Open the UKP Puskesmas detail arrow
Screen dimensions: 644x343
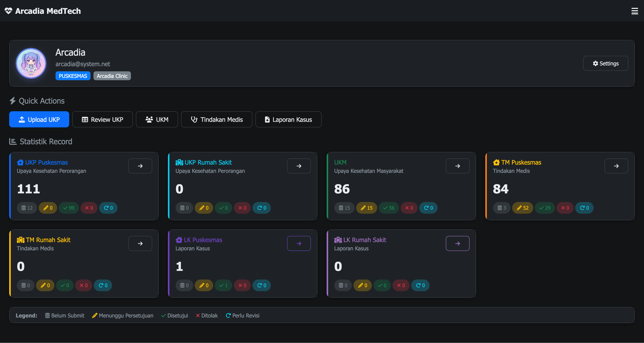coord(140,166)
